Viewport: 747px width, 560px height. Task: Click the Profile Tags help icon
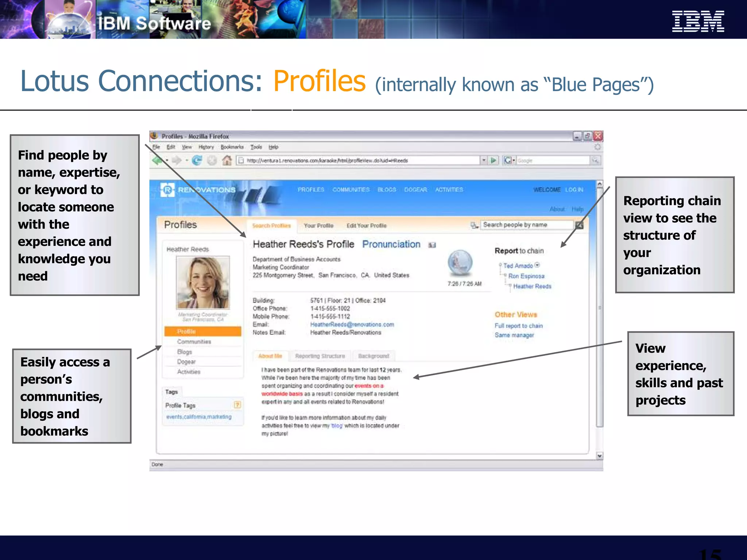point(237,405)
